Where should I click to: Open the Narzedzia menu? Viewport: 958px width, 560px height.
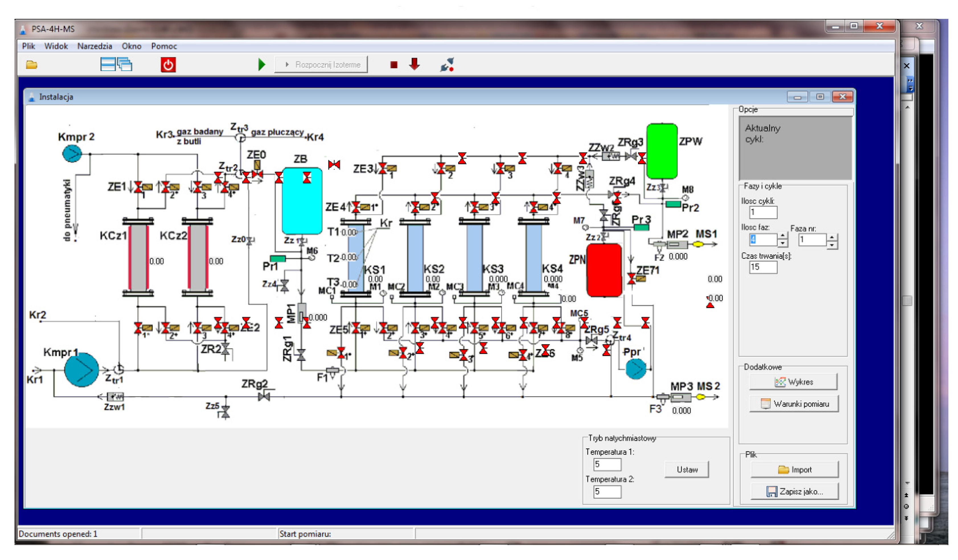(95, 46)
